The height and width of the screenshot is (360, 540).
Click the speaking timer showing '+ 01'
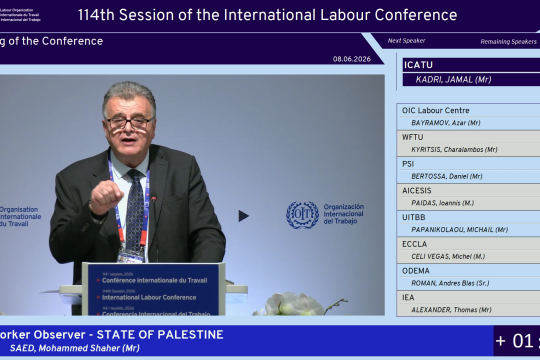pos(517,341)
